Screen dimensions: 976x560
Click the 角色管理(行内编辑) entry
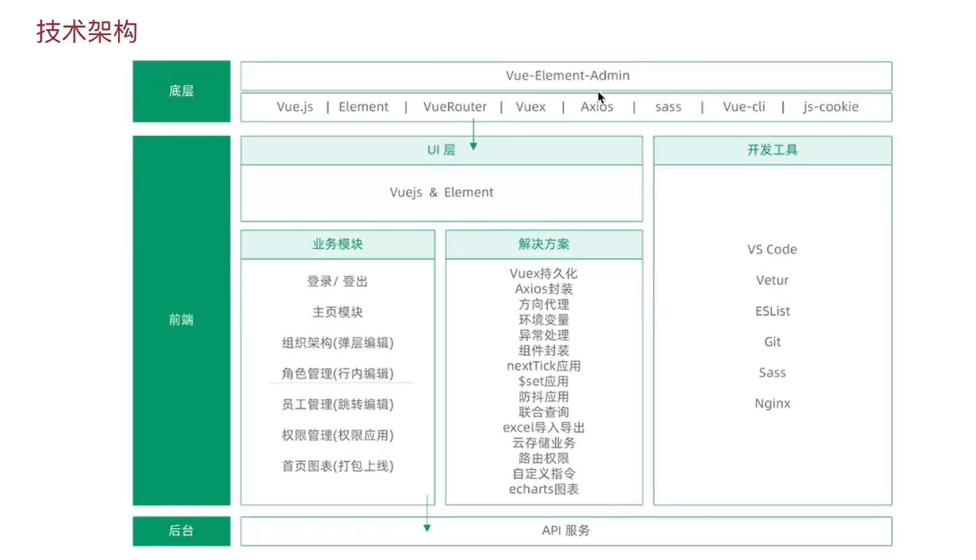pyautogui.click(x=337, y=373)
